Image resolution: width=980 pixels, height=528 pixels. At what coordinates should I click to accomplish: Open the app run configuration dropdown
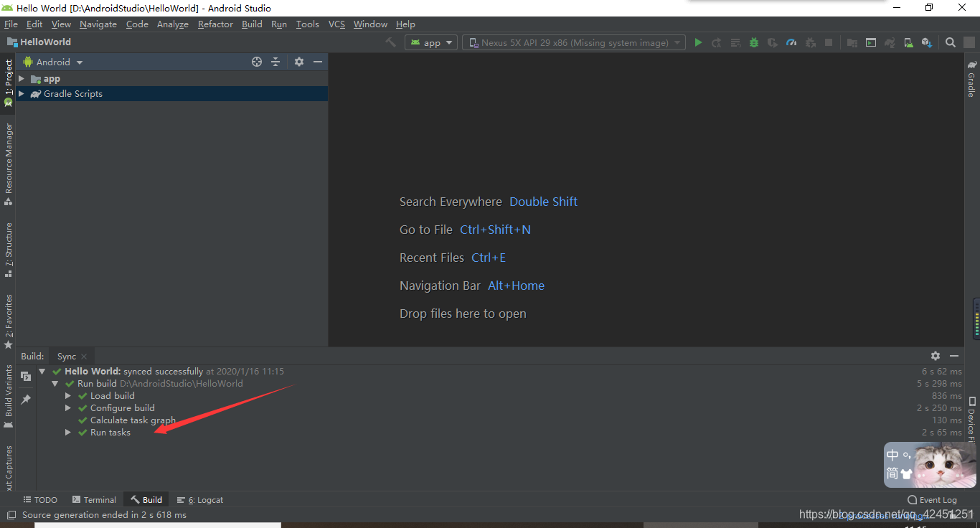(431, 42)
